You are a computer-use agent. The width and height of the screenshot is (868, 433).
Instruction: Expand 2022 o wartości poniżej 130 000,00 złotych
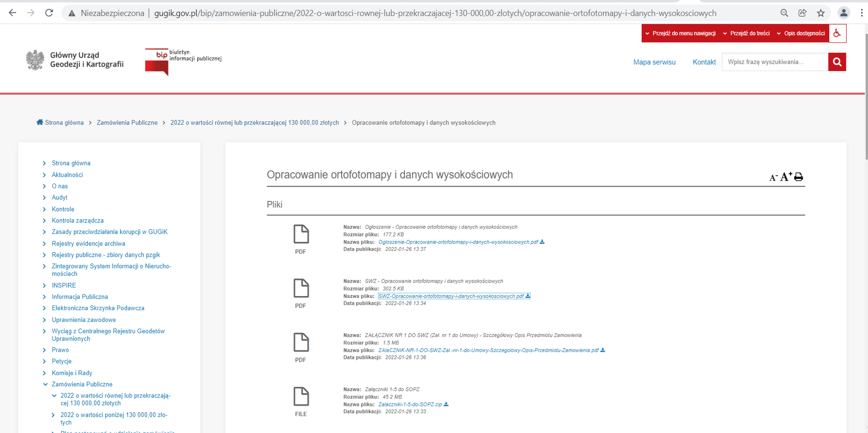[x=53, y=415]
